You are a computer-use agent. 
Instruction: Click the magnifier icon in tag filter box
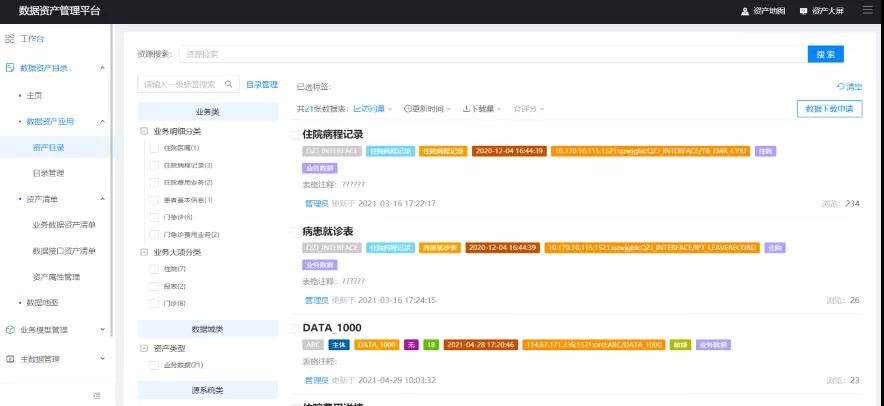pos(229,85)
